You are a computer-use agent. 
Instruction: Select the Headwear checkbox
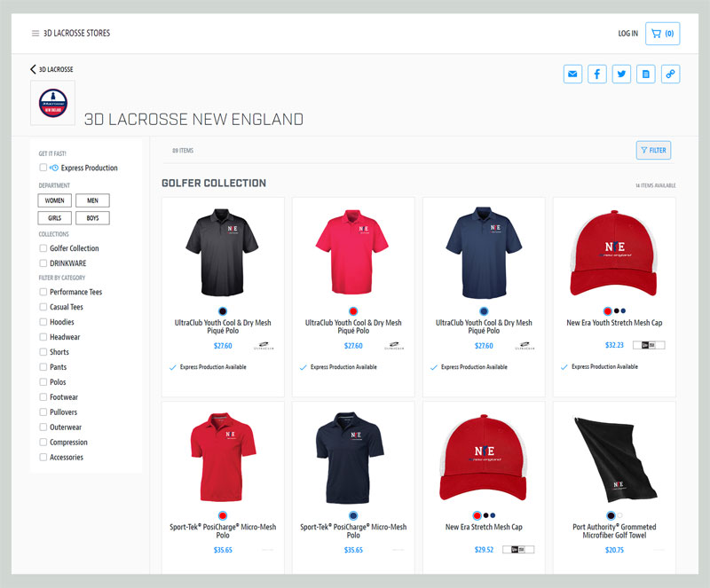[x=43, y=337]
